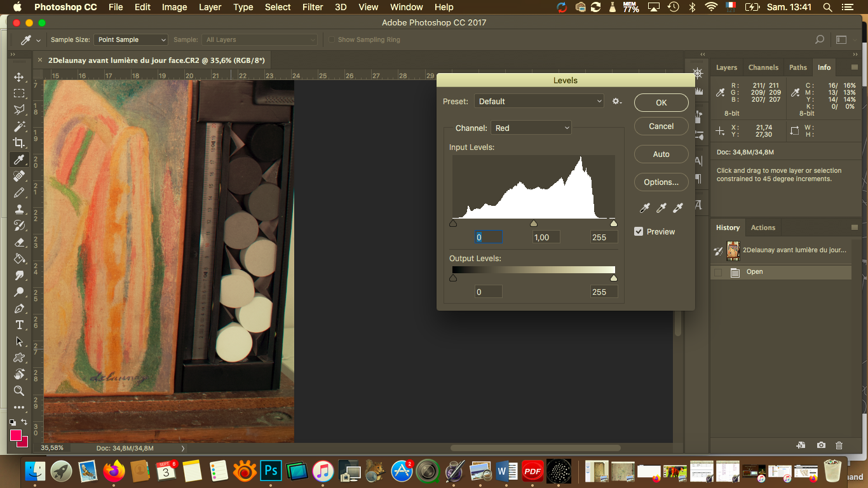This screenshot has width=868, height=488.
Task: Set history brush source on snapshot row
Action: (x=718, y=251)
